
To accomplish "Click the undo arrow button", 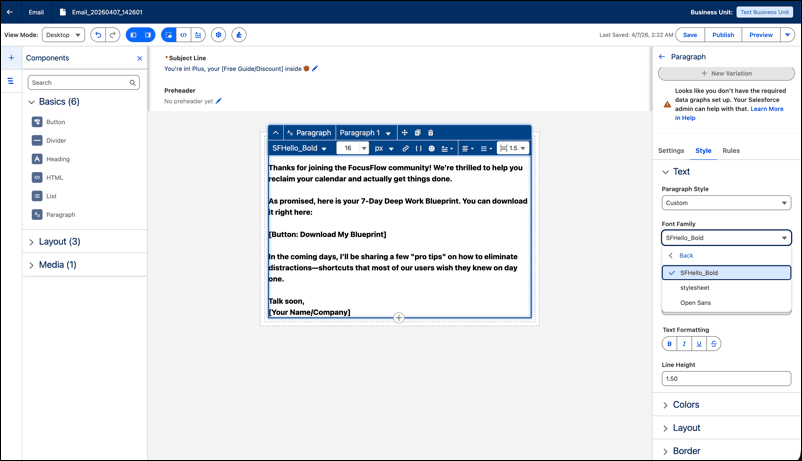I will [98, 35].
